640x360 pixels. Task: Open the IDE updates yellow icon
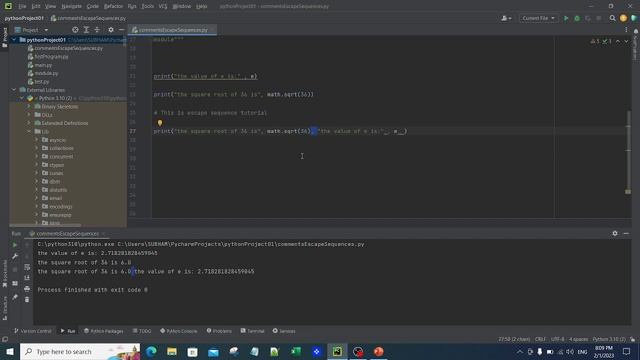[x=623, y=18]
